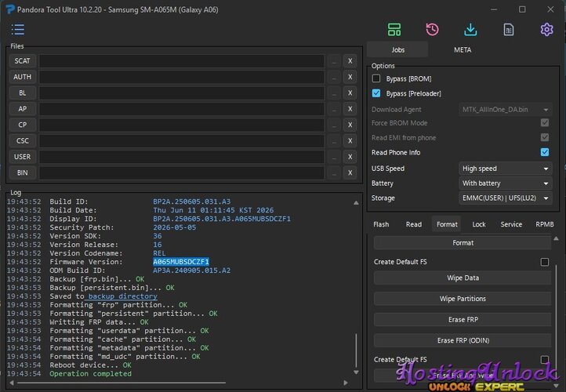Browse for AUTH file via ellipsis button
The image size is (566, 392).
334,77
